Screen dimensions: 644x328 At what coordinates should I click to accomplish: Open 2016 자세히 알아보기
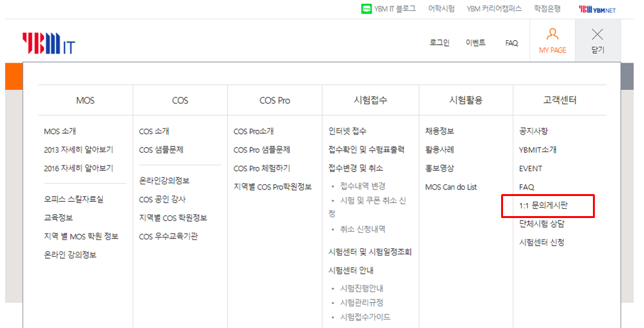pyautogui.click(x=78, y=168)
